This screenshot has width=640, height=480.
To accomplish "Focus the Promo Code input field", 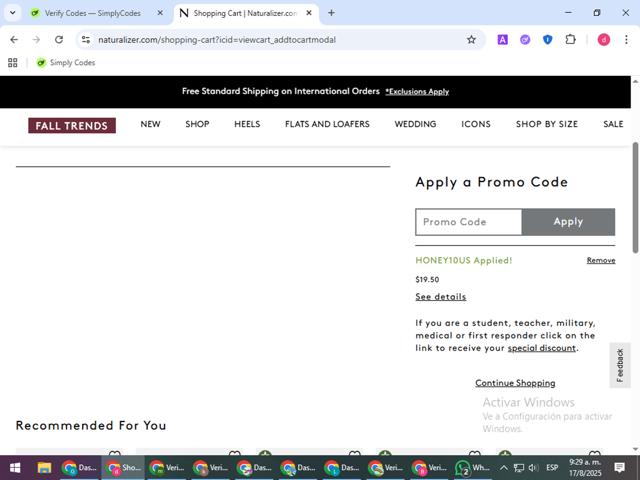I will (469, 222).
